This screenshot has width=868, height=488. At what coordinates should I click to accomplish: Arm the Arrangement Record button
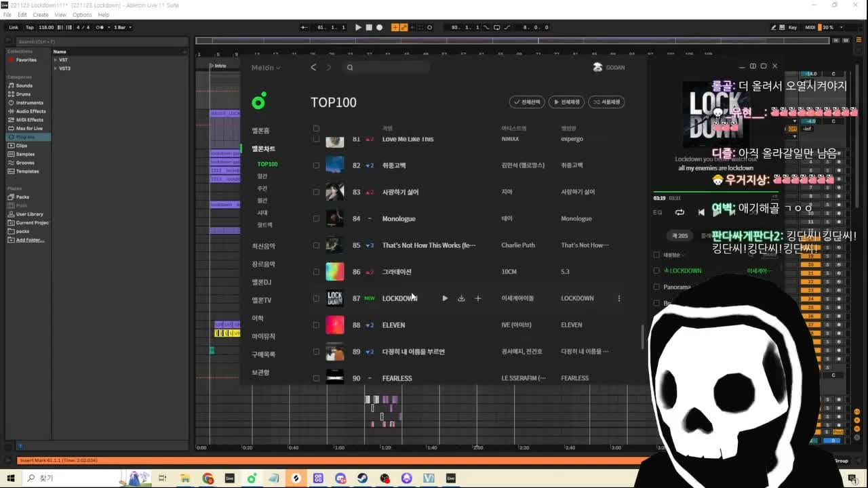pos(379,28)
